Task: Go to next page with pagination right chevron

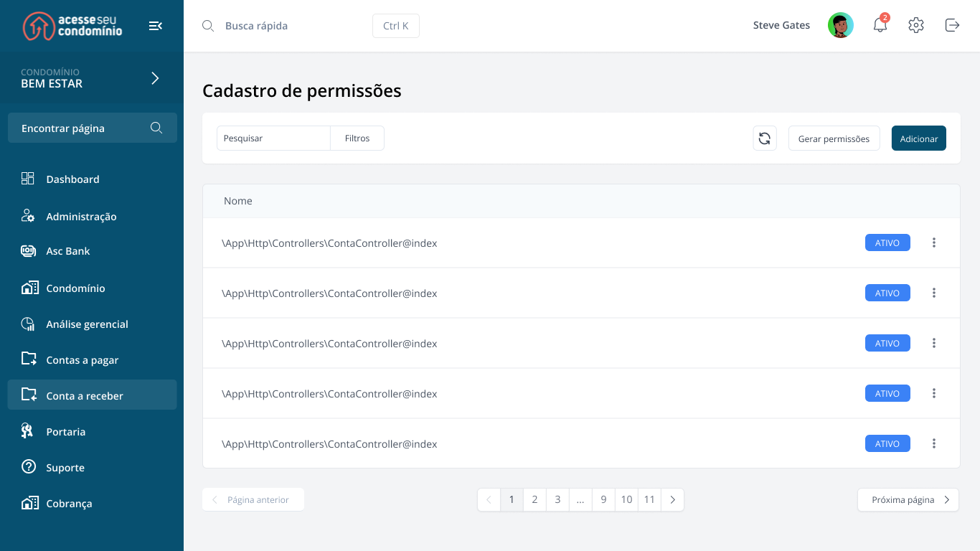Action: (672, 499)
